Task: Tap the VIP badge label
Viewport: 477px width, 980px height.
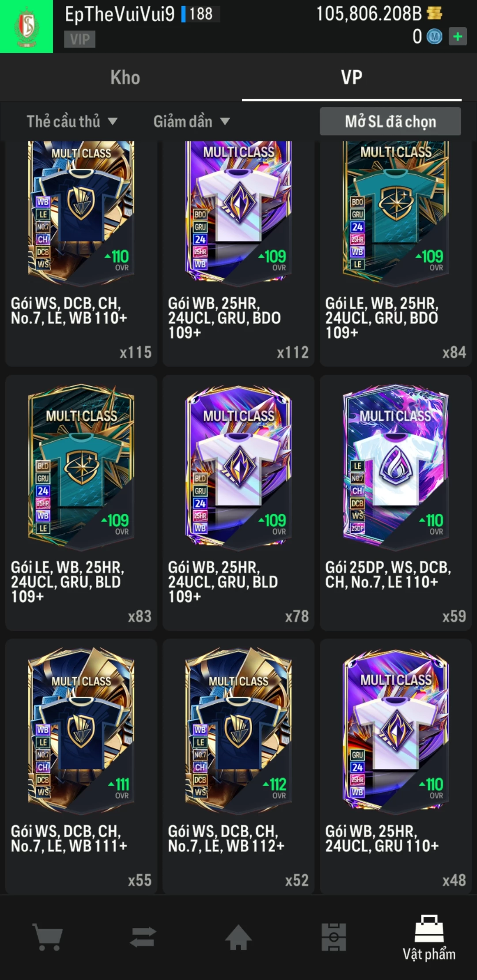Action: click(x=80, y=39)
